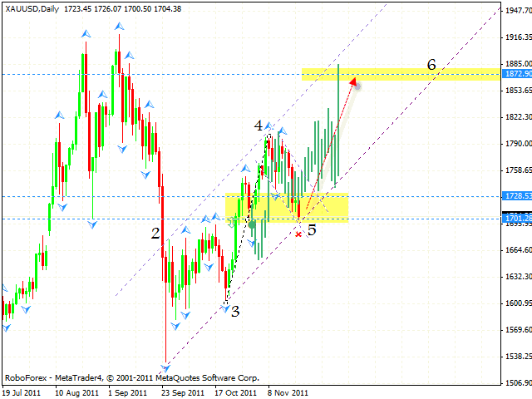Select the wave label 2
This screenshot has height=399, width=532.
click(155, 233)
